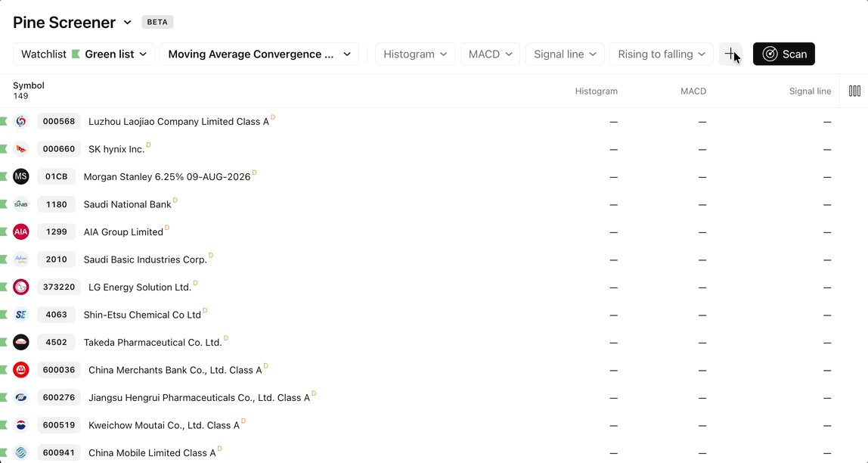Screen dimensions: 868x463
Task: Click Saudi National Bank SNB logo
Action: tap(21, 204)
